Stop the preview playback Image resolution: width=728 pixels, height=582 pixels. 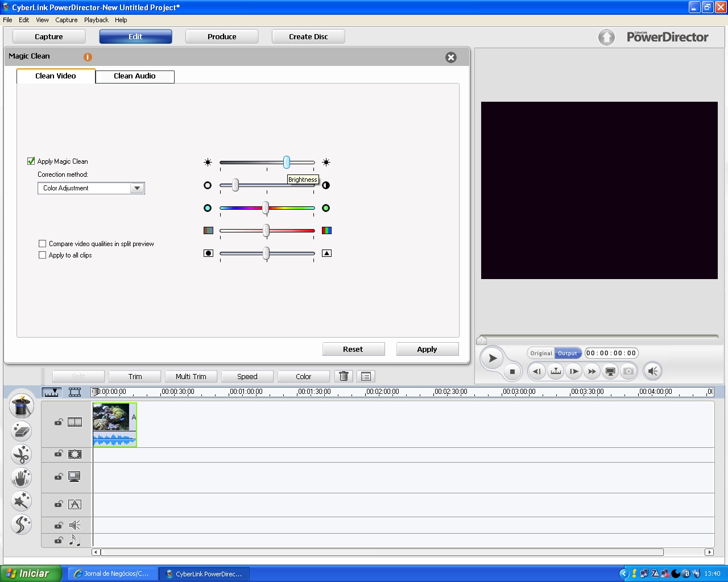point(512,372)
